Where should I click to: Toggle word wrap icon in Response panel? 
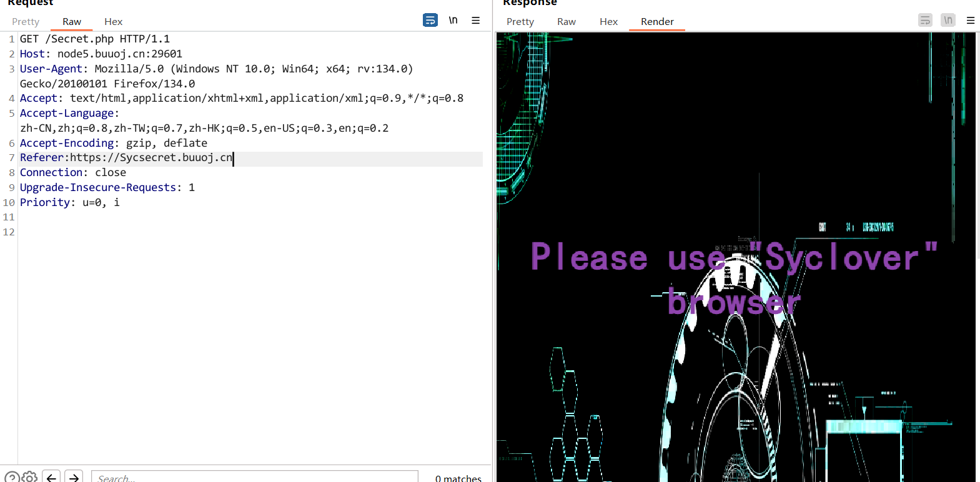coord(926,21)
